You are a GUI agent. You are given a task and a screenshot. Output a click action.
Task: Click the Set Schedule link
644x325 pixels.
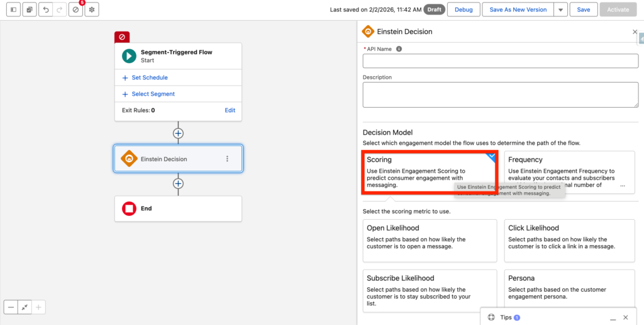click(x=150, y=77)
